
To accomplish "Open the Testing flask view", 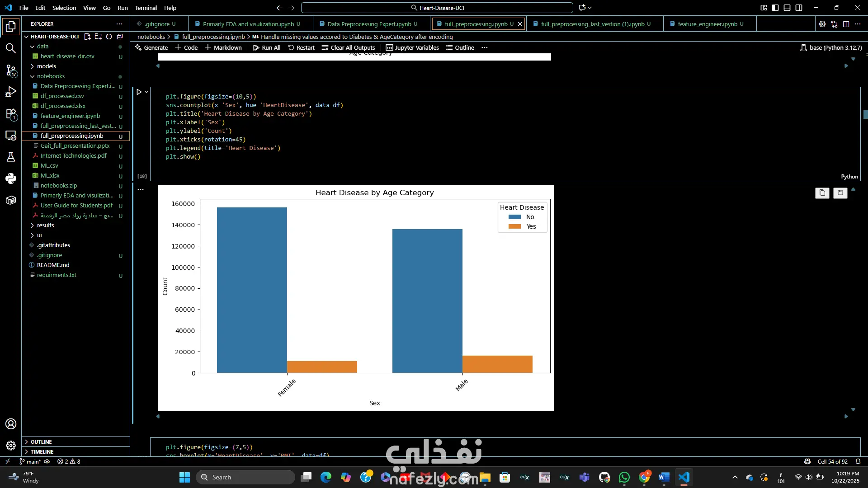I will (11, 157).
